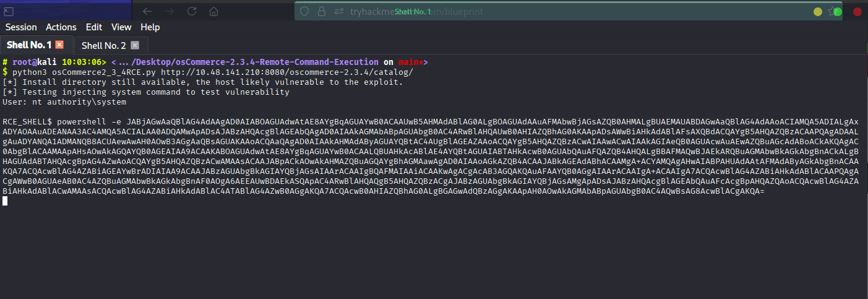This screenshot has width=868, height=299.
Task: Click the 'Testing injecting system command' line
Action: pos(146,92)
